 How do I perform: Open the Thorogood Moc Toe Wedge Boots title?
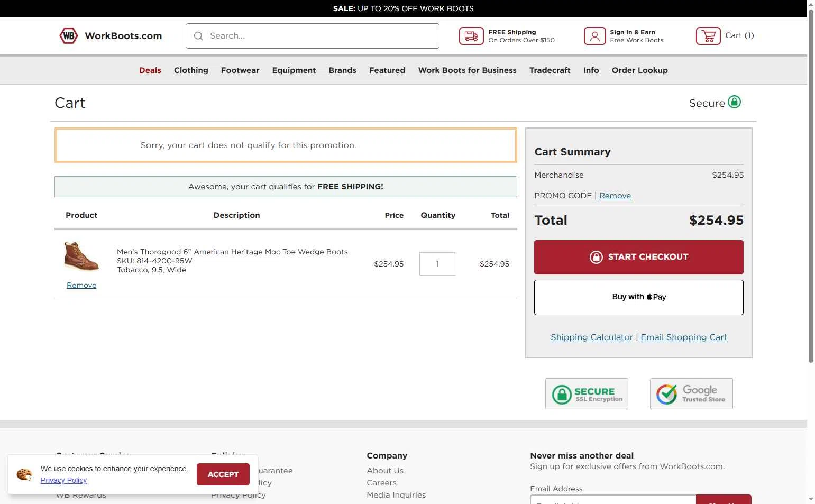(232, 252)
